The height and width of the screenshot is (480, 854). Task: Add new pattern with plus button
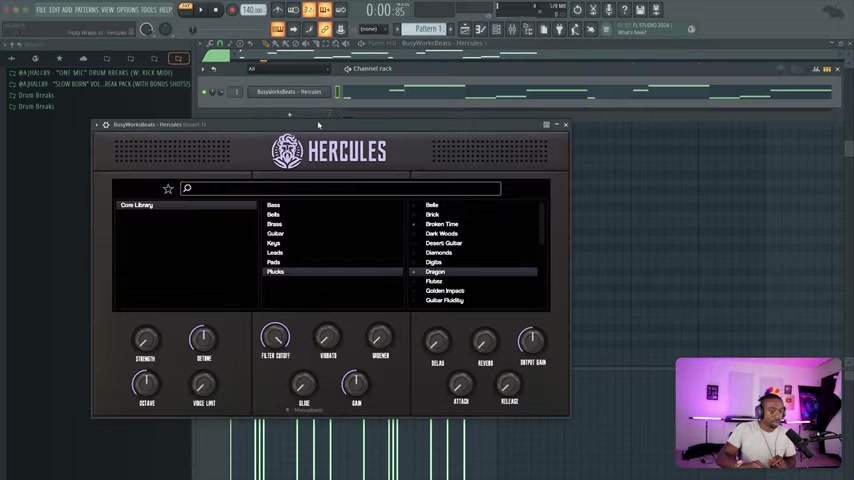point(450,29)
